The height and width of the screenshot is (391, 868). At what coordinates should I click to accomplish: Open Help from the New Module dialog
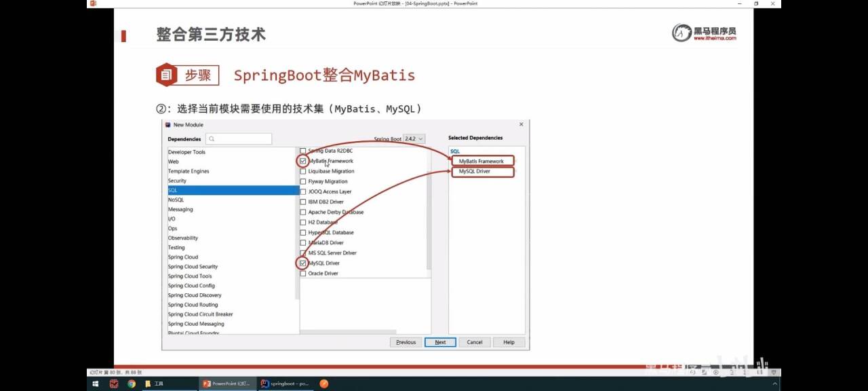(509, 342)
